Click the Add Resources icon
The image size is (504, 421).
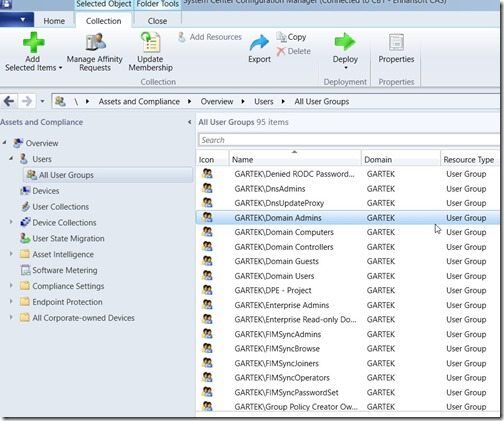pos(181,37)
